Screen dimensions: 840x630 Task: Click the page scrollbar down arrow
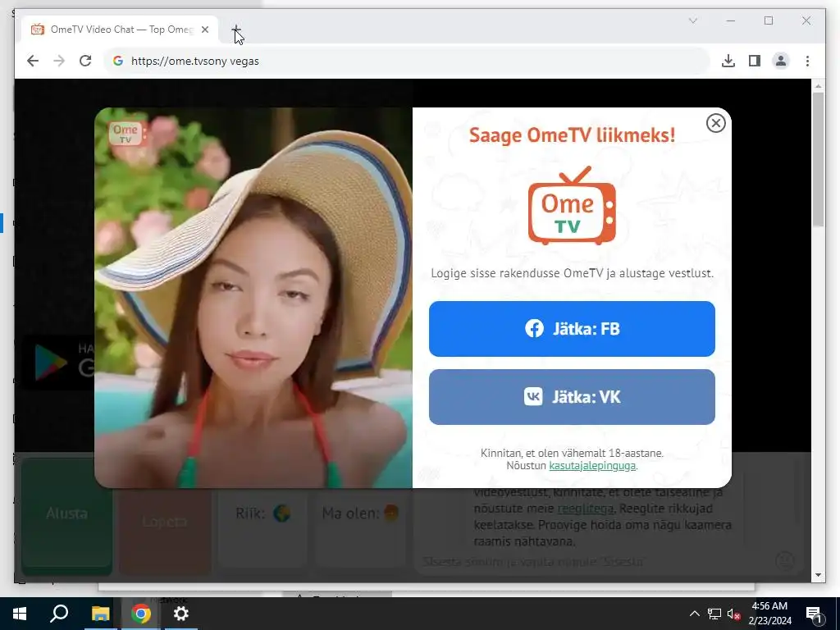click(x=818, y=575)
